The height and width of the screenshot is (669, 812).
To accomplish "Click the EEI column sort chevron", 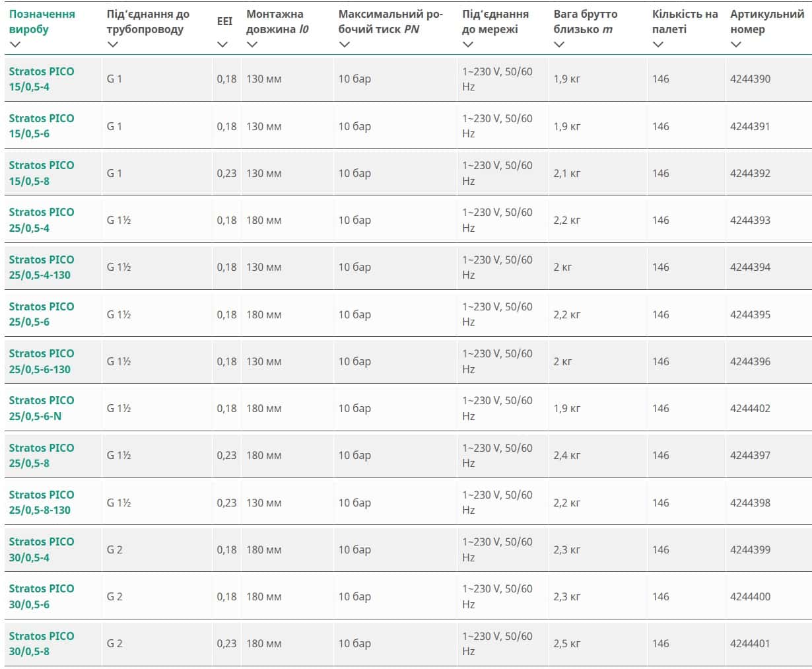I will click(222, 44).
